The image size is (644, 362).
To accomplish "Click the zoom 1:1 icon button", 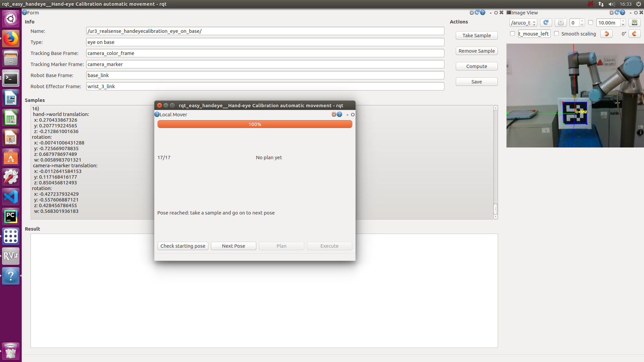I will [560, 22].
